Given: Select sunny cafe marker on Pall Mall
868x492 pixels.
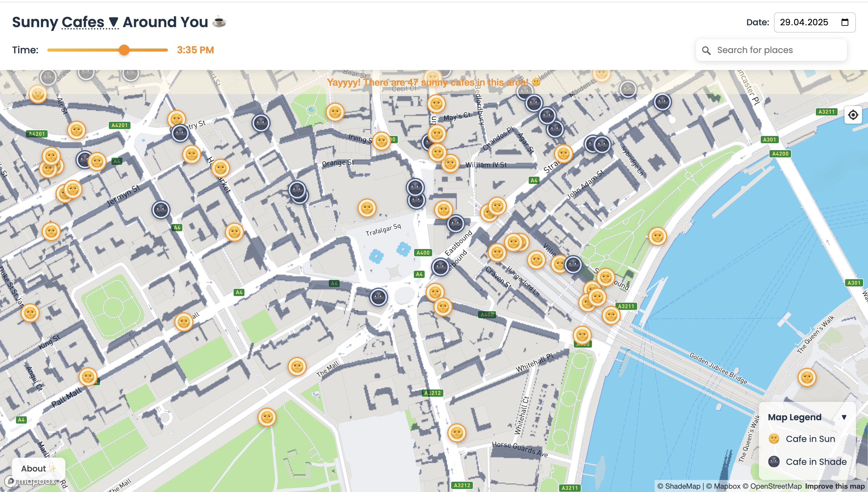Looking at the screenshot, I should [88, 377].
